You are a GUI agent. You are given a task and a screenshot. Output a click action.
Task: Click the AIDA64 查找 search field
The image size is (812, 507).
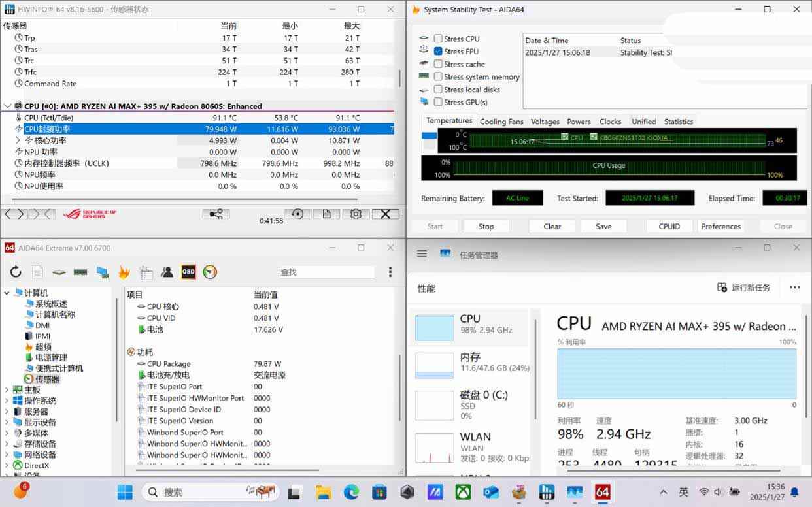pos(326,272)
